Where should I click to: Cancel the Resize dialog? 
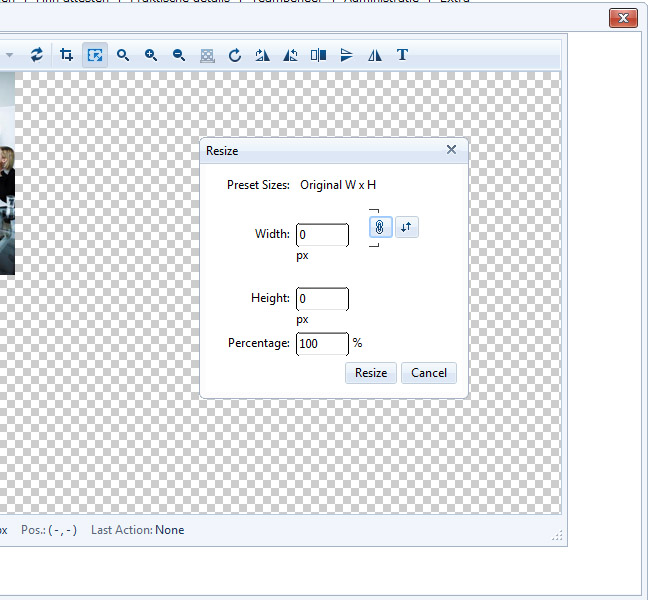[429, 373]
